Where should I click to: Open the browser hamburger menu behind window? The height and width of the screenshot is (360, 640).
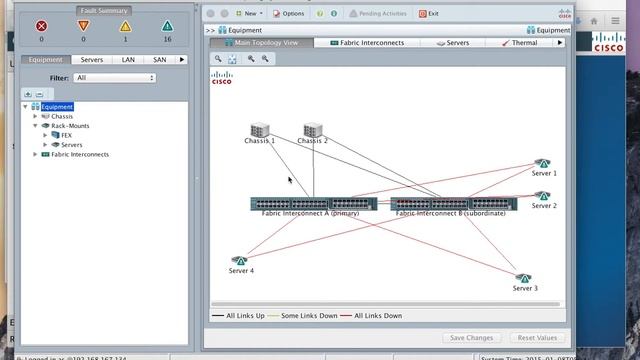pyautogui.click(x=615, y=20)
